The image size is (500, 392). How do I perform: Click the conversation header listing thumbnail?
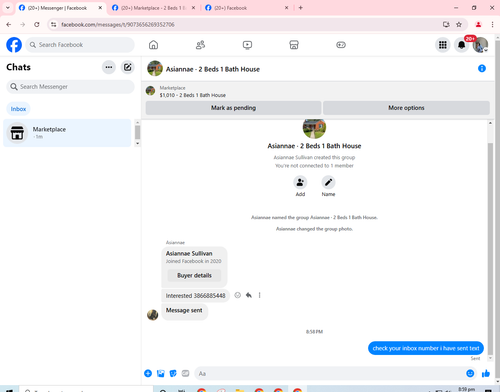coord(155,68)
